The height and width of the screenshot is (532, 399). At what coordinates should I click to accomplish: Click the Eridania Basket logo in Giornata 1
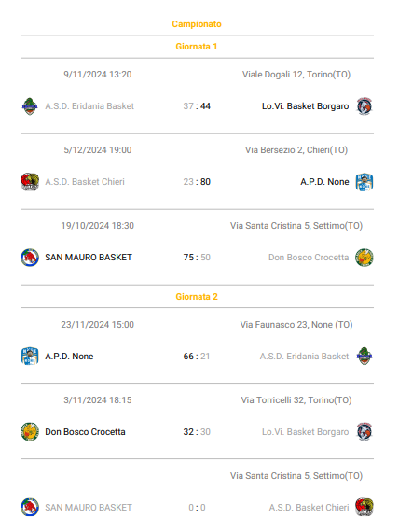point(30,106)
